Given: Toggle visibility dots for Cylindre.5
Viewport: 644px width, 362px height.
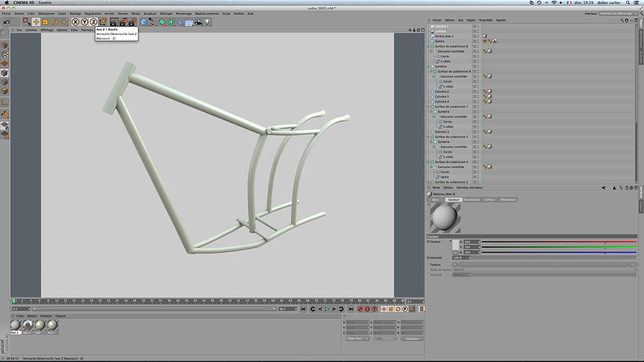Looking at the screenshot, I should click(478, 96).
